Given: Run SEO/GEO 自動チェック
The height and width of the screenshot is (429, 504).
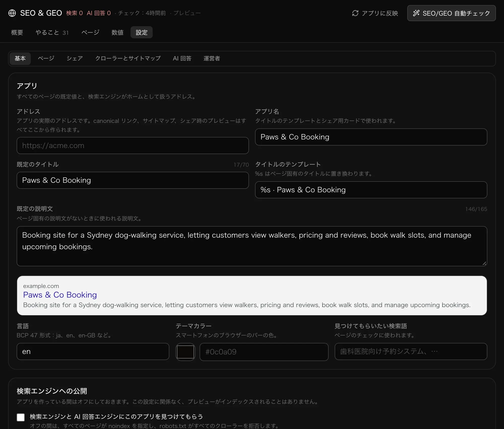Looking at the screenshot, I should 451,13.
